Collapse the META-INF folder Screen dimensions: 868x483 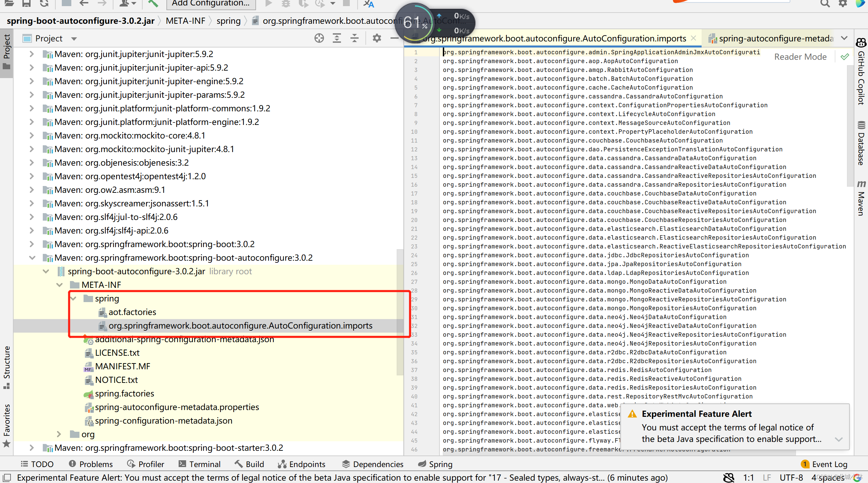pyautogui.click(x=60, y=285)
